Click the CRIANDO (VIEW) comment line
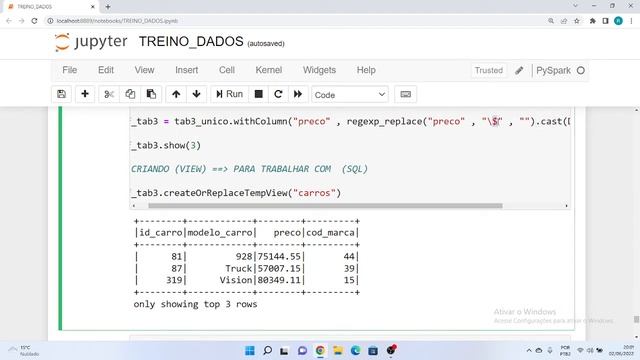This screenshot has width=640, height=360. tap(249, 169)
